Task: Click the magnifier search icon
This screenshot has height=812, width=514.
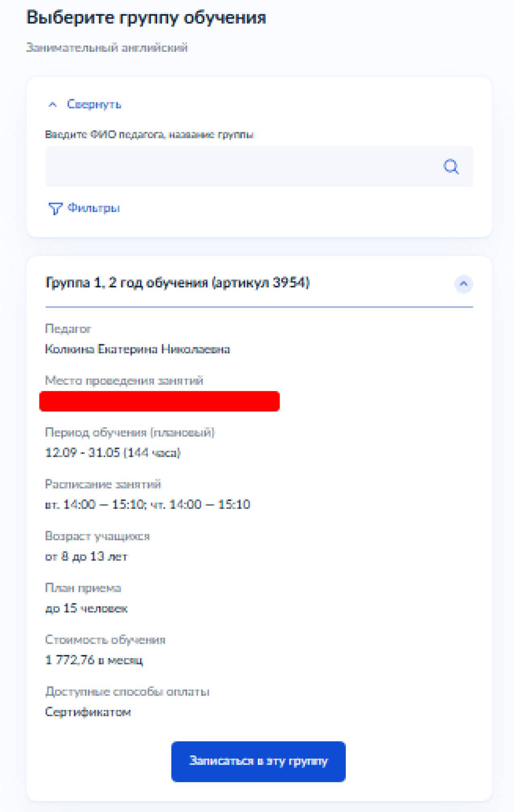Action: (451, 166)
